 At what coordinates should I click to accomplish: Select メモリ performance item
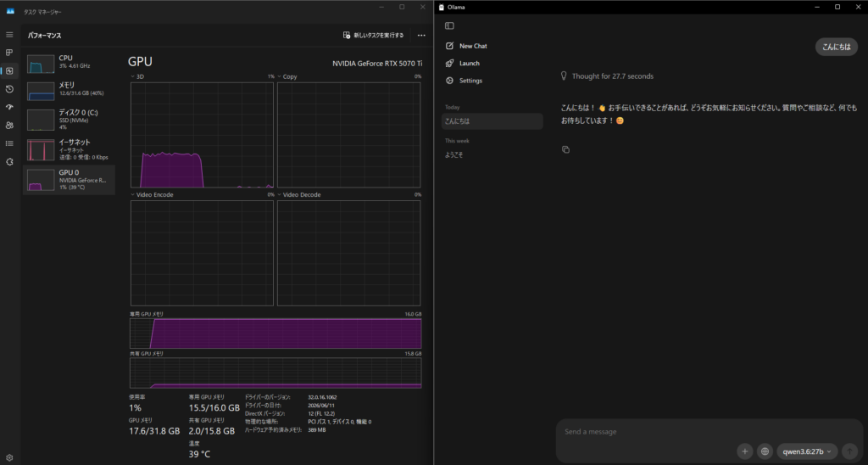(x=69, y=90)
